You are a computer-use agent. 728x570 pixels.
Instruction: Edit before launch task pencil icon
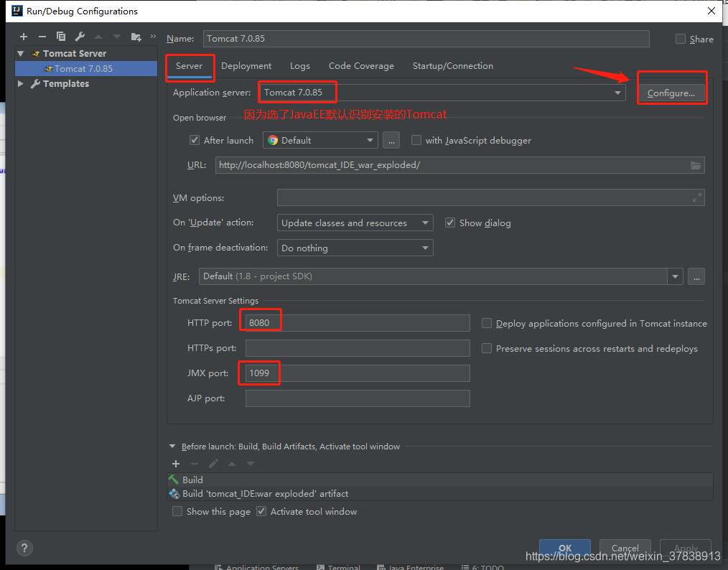tap(213, 464)
